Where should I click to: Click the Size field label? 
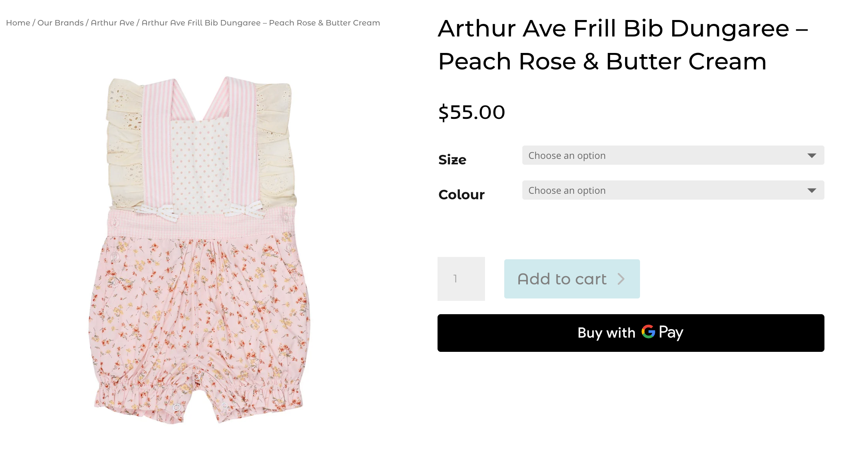[x=452, y=160]
